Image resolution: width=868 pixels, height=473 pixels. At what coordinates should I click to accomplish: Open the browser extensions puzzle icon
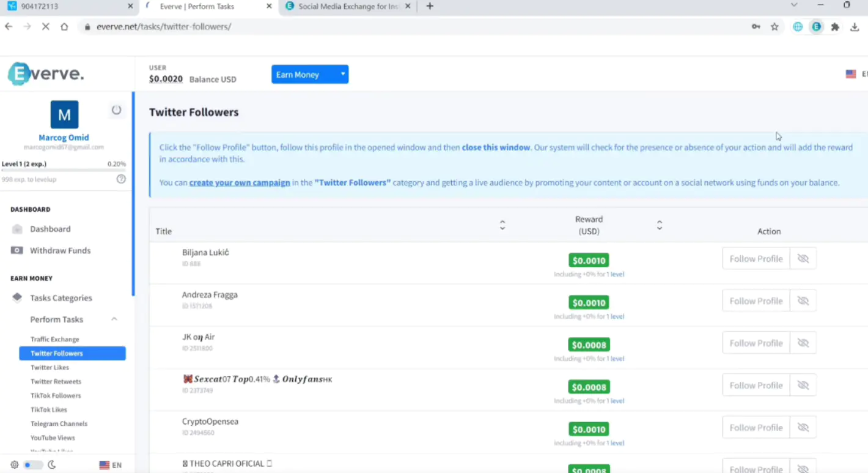coord(835,27)
